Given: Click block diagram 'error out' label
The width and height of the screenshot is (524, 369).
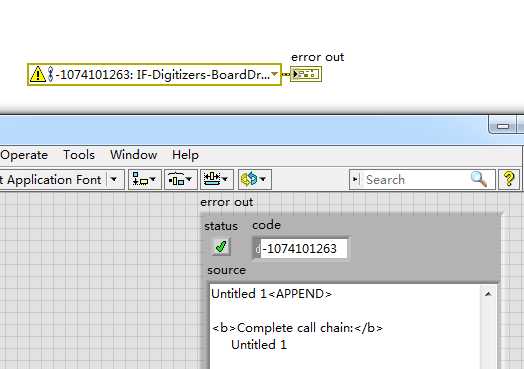Looking at the screenshot, I should pyautogui.click(x=317, y=57).
